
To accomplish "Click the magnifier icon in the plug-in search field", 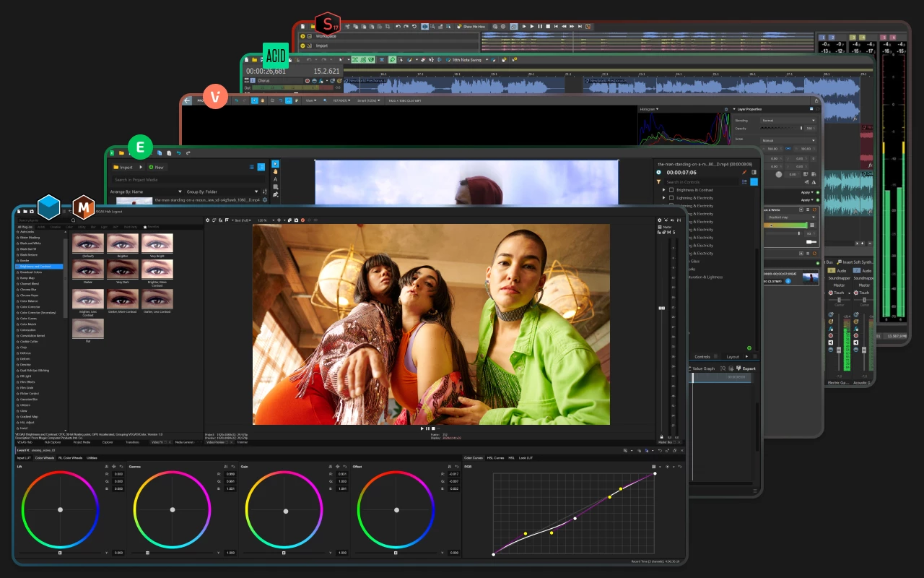I will pyautogui.click(x=74, y=220).
